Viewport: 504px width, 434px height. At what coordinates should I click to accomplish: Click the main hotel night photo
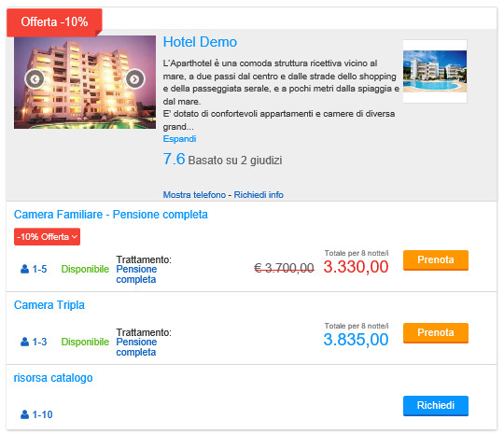(85, 82)
